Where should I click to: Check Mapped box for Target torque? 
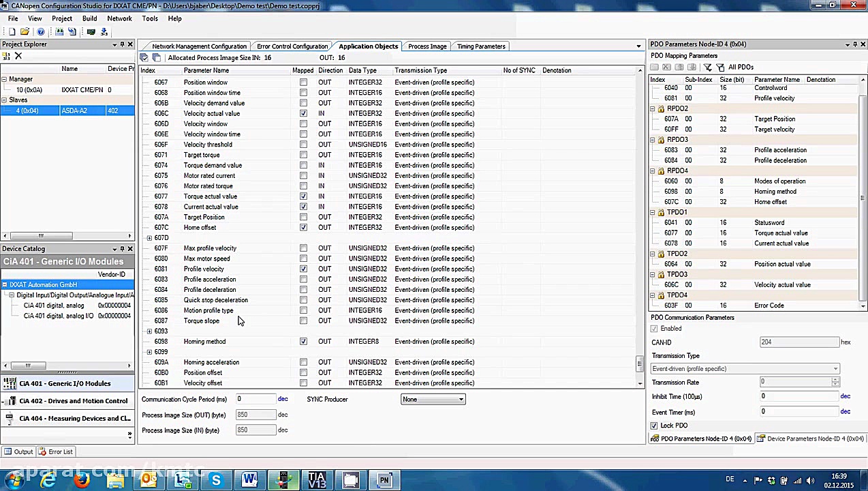pos(303,155)
